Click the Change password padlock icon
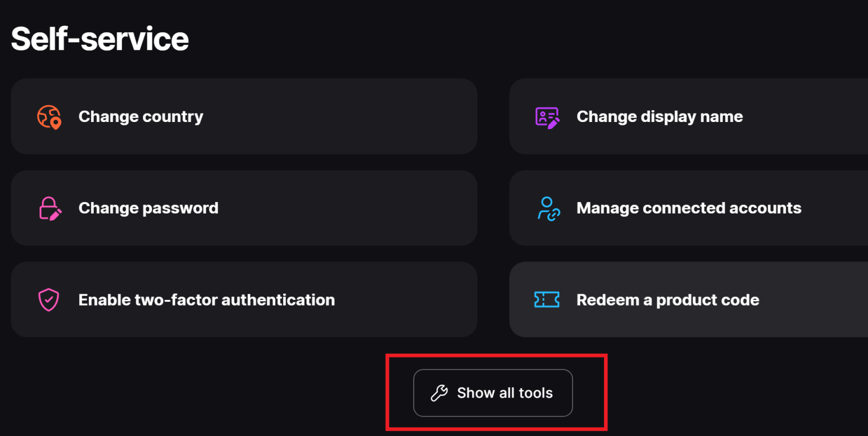This screenshot has height=436, width=868. 48,208
